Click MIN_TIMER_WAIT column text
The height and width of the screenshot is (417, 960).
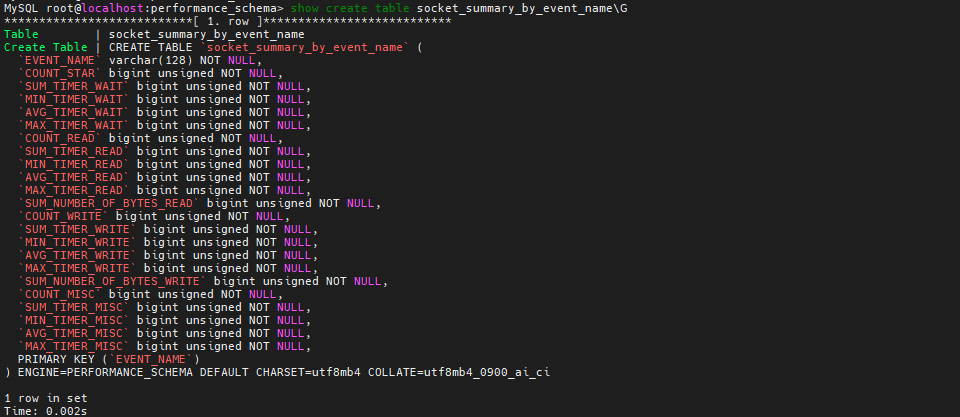(x=74, y=99)
